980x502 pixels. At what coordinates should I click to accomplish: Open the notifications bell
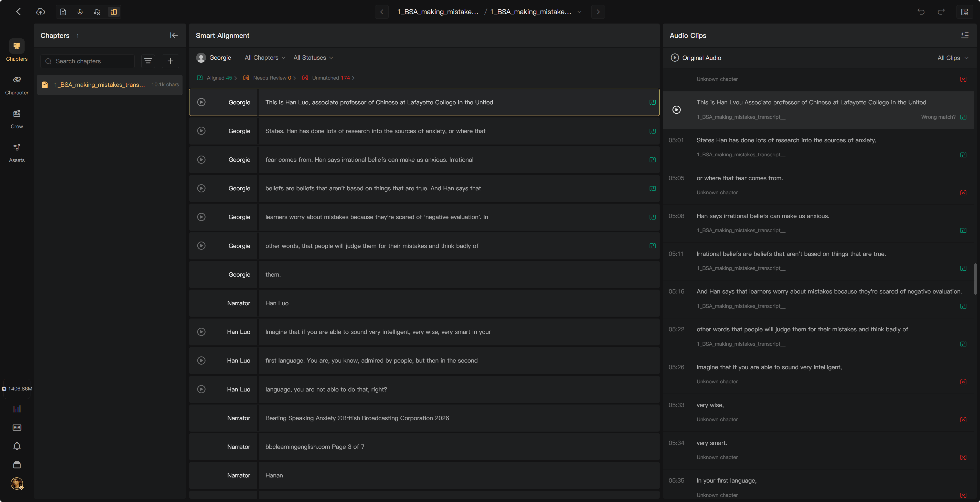point(17,446)
